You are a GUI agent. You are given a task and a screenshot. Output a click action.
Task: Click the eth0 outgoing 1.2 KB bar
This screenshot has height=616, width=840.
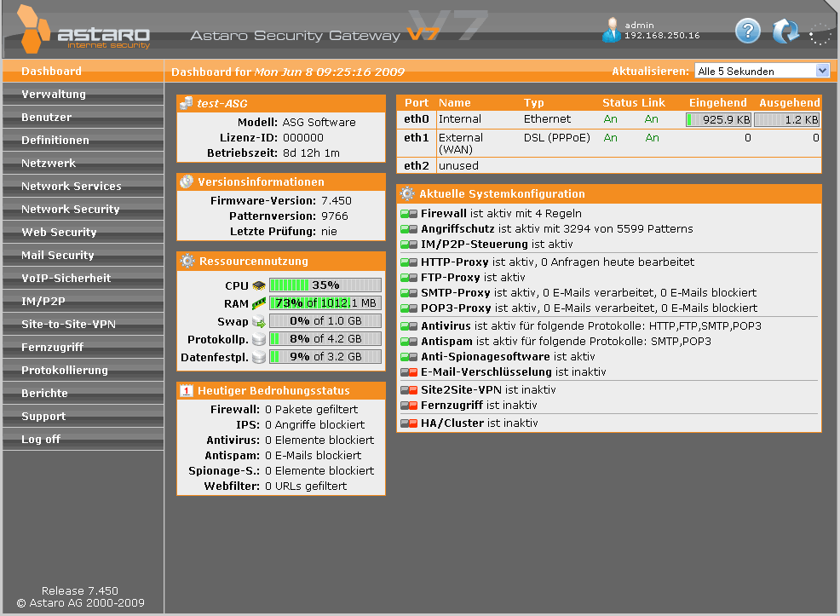pyautogui.click(x=786, y=119)
